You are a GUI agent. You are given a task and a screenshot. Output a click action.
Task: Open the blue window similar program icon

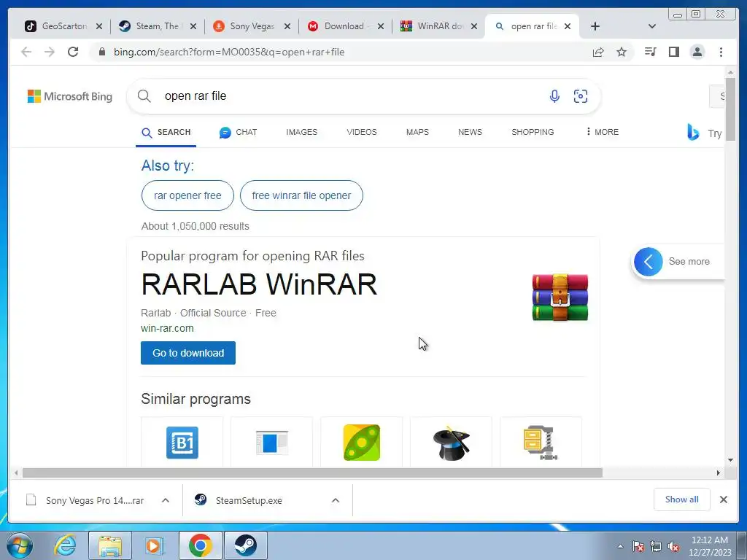tap(272, 443)
